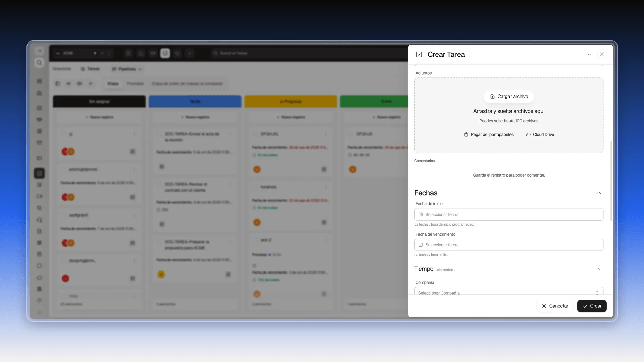Viewport: 644px width, 362px height.
Task: Click the black Sin asignar column header
Action: coord(99,102)
